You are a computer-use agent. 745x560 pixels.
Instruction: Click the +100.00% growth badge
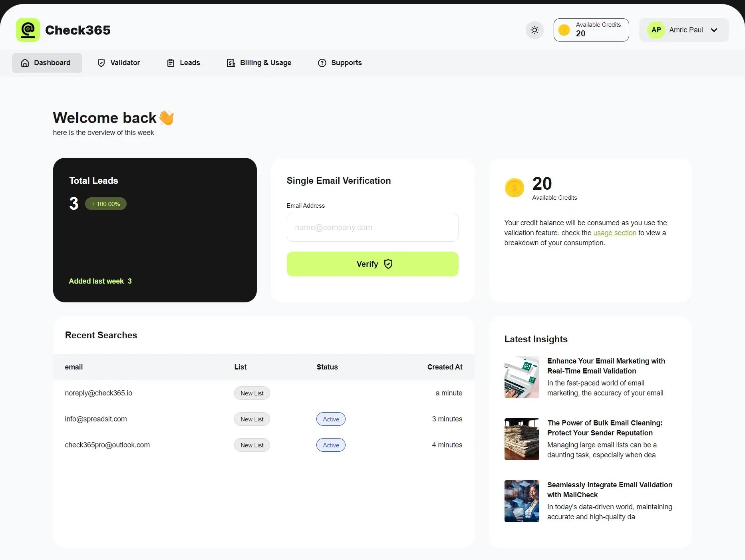(x=106, y=204)
